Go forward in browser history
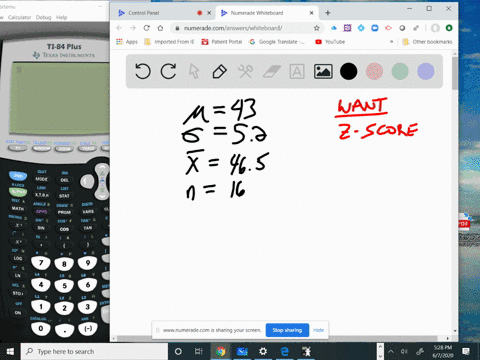 pos(133,28)
